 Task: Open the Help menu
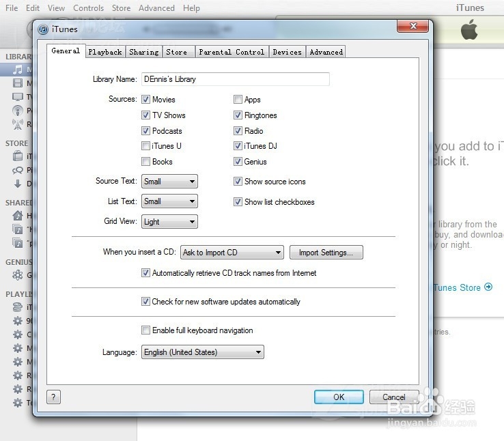coord(191,8)
